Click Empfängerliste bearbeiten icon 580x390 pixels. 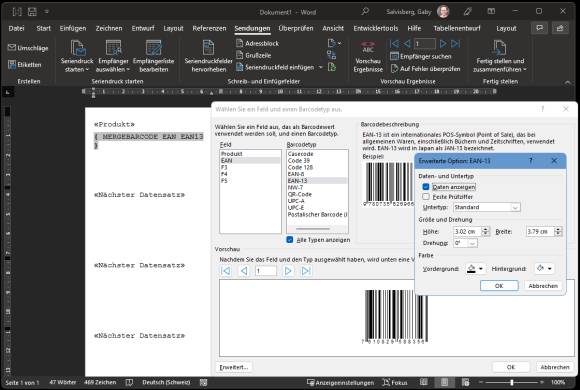coord(154,48)
